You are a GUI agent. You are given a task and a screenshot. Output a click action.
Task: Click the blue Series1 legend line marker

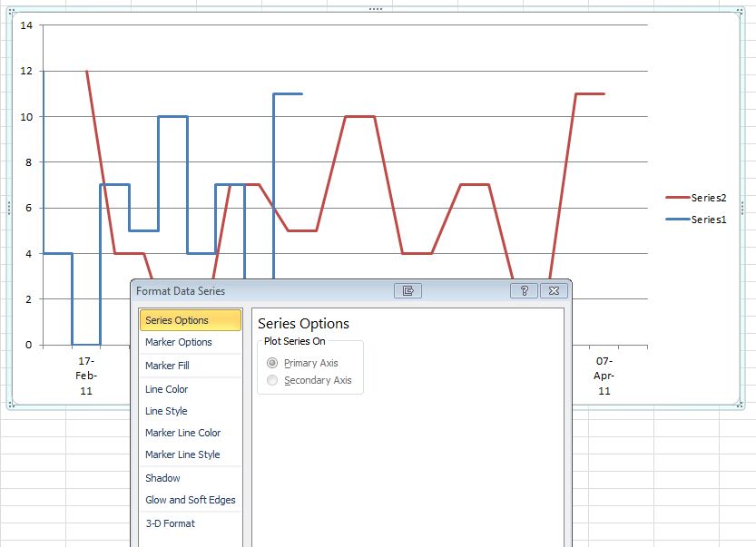click(x=677, y=220)
